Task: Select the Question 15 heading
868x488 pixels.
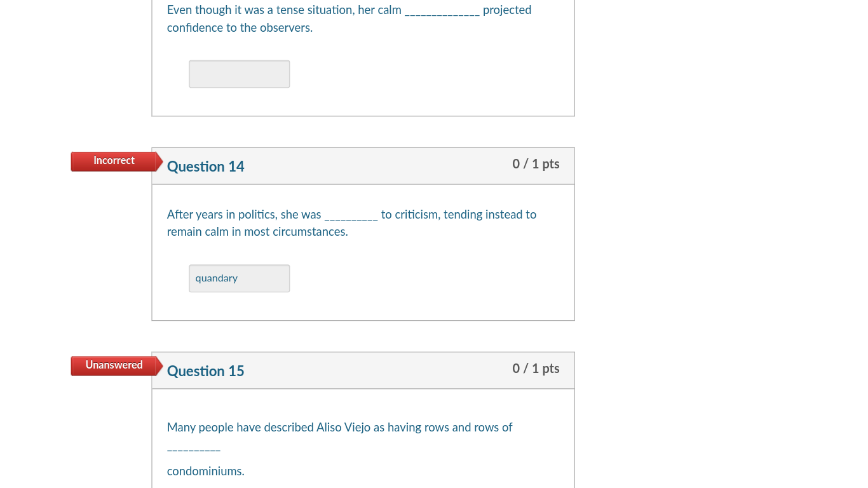Action: click(x=205, y=371)
